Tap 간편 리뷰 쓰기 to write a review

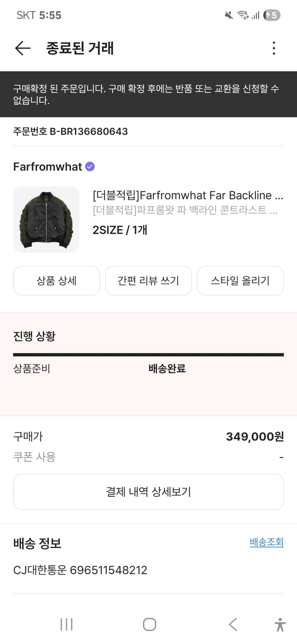click(x=148, y=280)
